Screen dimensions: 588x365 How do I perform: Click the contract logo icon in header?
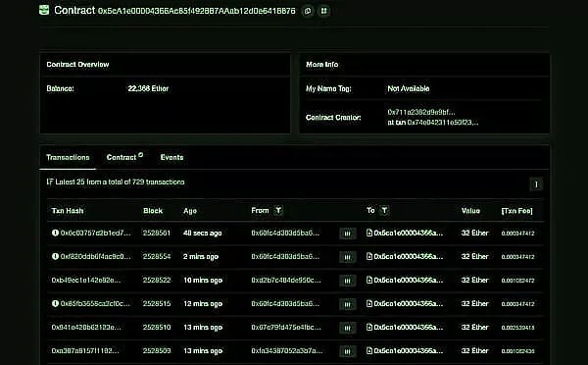[44, 10]
